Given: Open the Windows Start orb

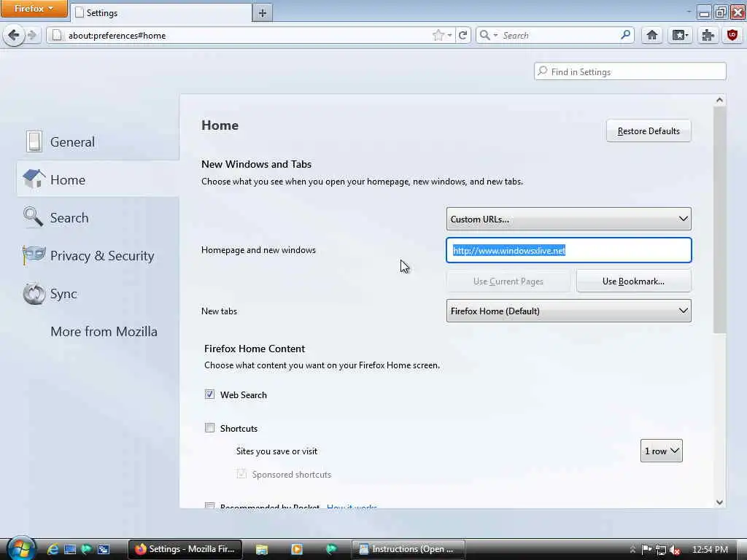Looking at the screenshot, I should click(20, 548).
